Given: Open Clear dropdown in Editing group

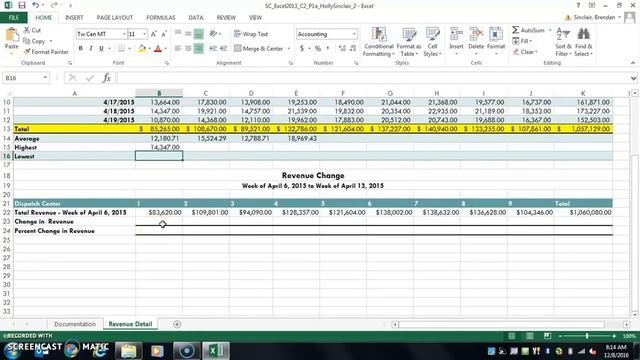Looking at the screenshot, I should (x=525, y=52).
